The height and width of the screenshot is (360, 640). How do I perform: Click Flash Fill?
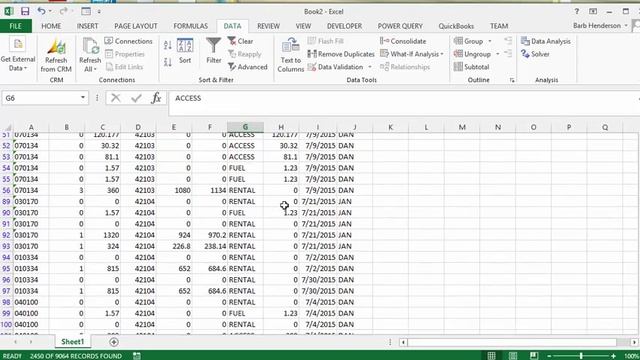coord(326,41)
